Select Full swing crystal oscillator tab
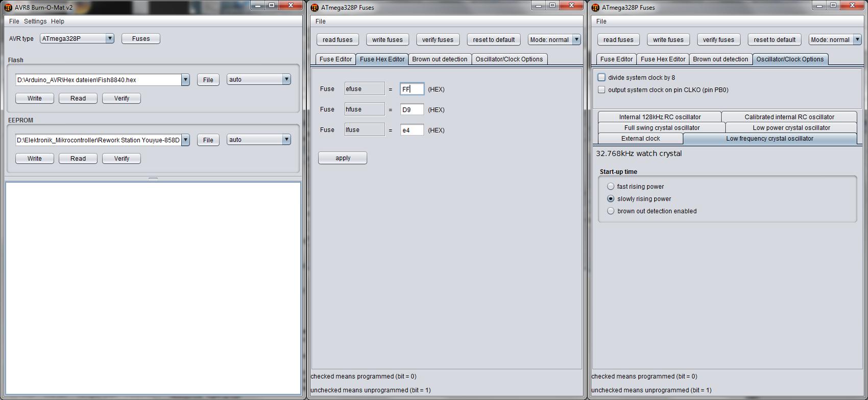The image size is (868, 400). pos(662,128)
